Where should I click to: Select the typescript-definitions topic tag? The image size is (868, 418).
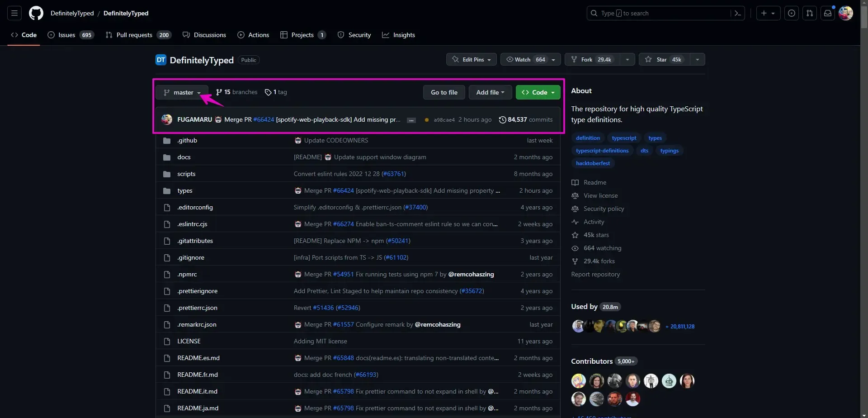tap(602, 151)
